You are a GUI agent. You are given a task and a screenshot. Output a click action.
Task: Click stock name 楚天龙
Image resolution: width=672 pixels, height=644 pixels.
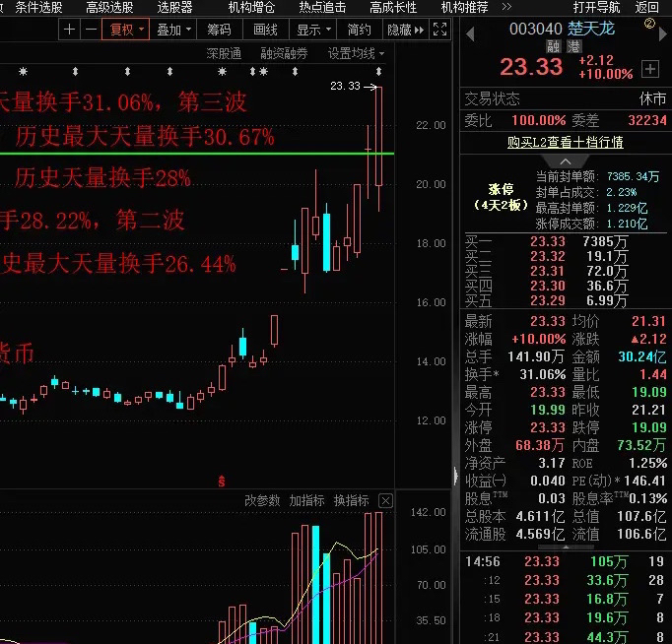point(591,29)
